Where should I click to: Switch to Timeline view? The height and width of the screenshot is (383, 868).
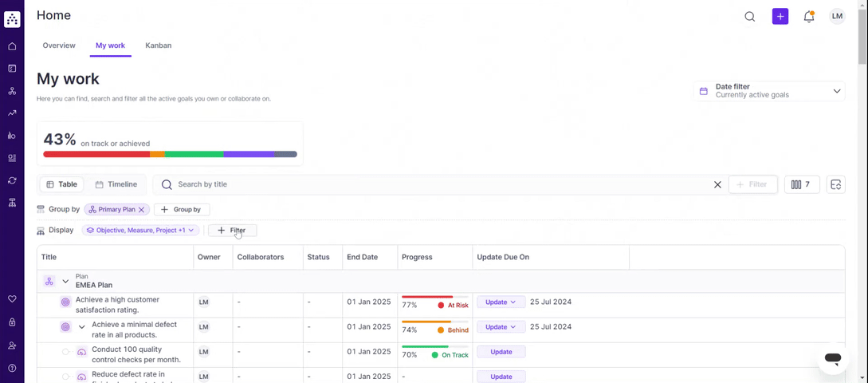(116, 184)
